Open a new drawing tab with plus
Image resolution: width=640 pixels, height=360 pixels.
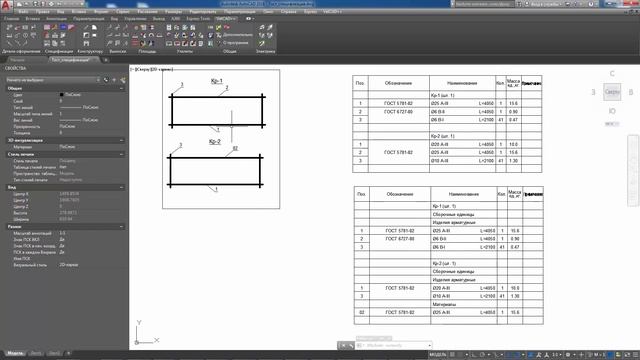[x=106, y=60]
